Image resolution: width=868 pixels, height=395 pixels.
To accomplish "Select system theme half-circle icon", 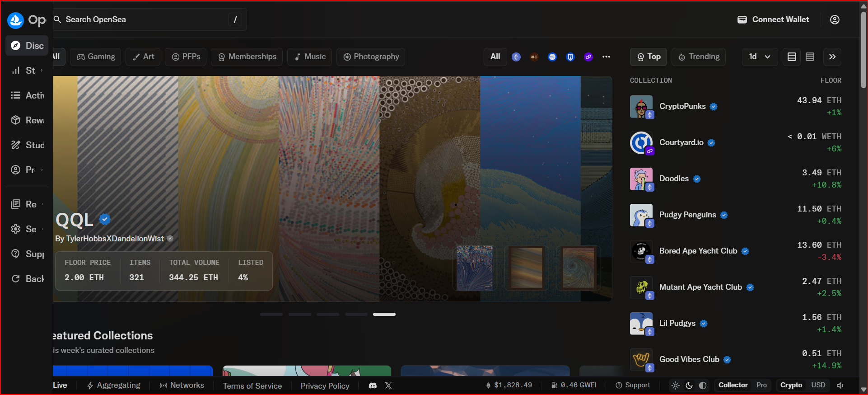I will (703, 386).
